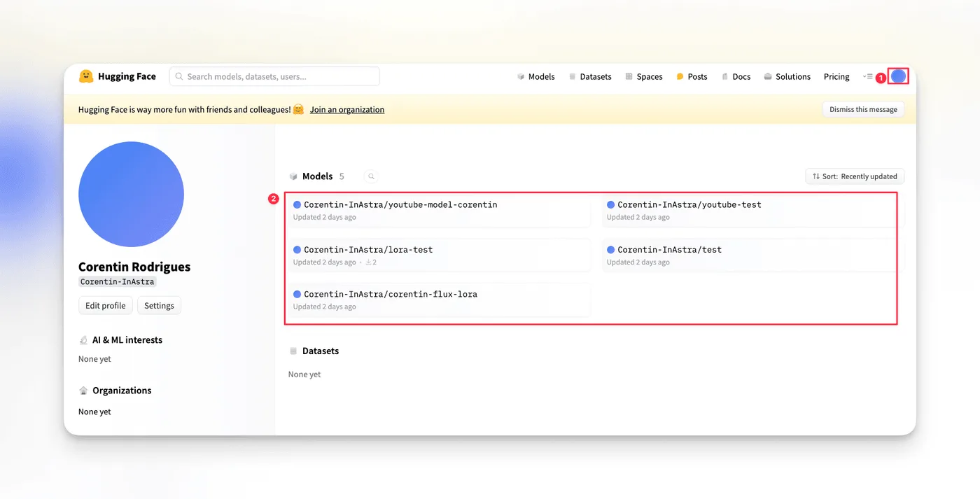This screenshot has height=499, width=980.
Task: Open the user avatar menu in navbar
Action: [x=898, y=76]
